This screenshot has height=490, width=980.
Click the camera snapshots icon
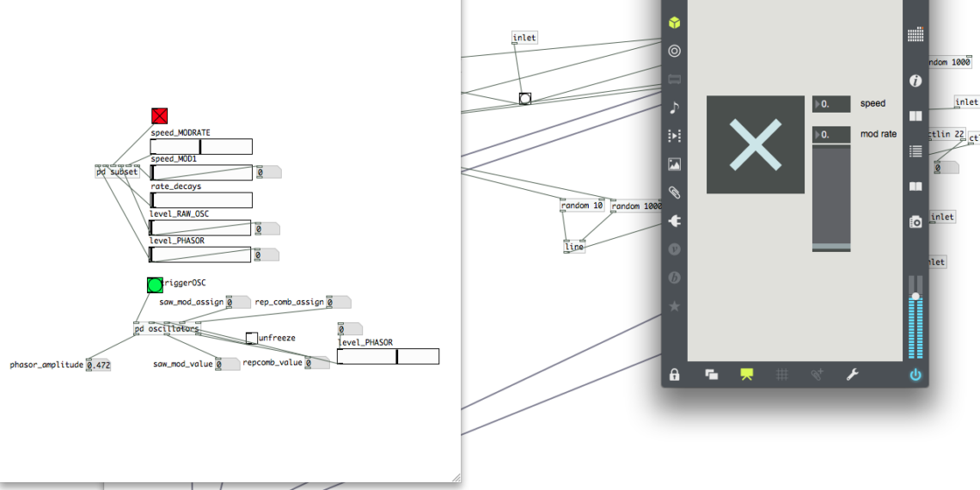point(916,222)
